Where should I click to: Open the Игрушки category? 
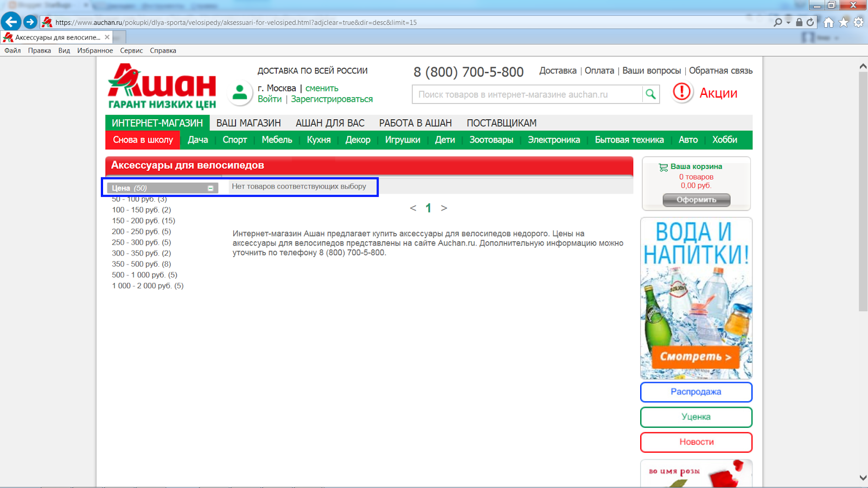(403, 140)
